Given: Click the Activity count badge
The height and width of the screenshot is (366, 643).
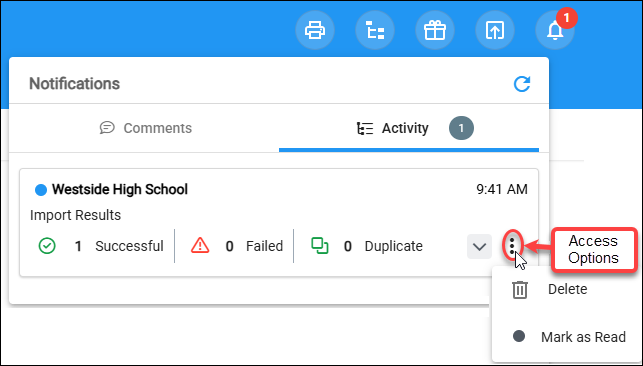Looking at the screenshot, I should pos(461,128).
